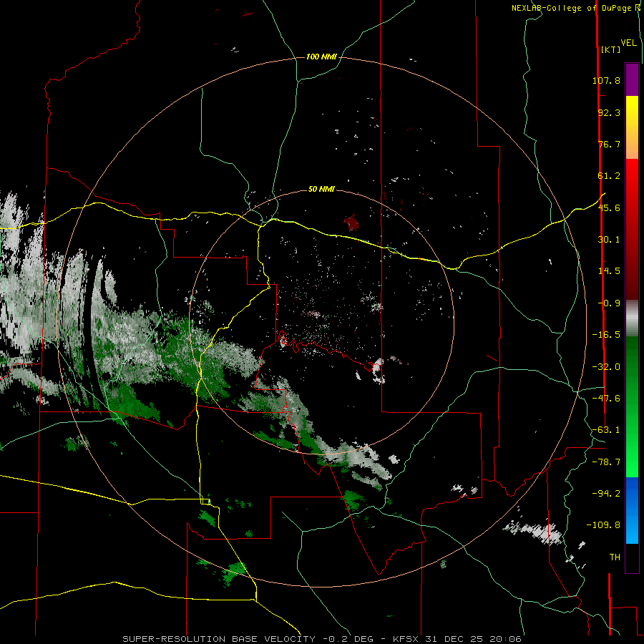Click the -0.9 legend value
Screen dimensions: 644x644
pos(609,303)
